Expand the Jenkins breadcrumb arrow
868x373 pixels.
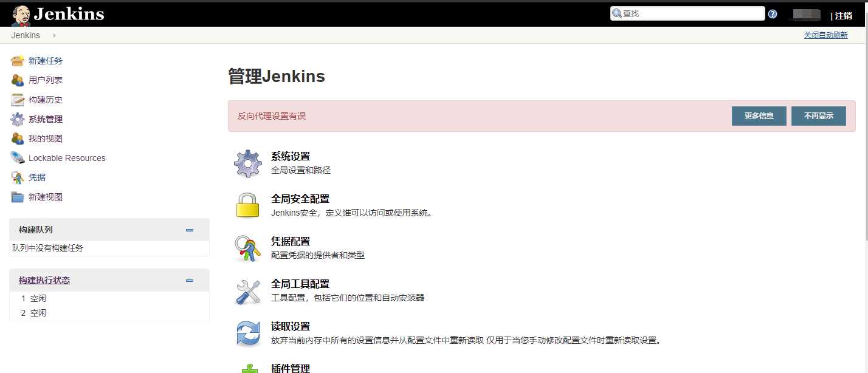pos(54,35)
